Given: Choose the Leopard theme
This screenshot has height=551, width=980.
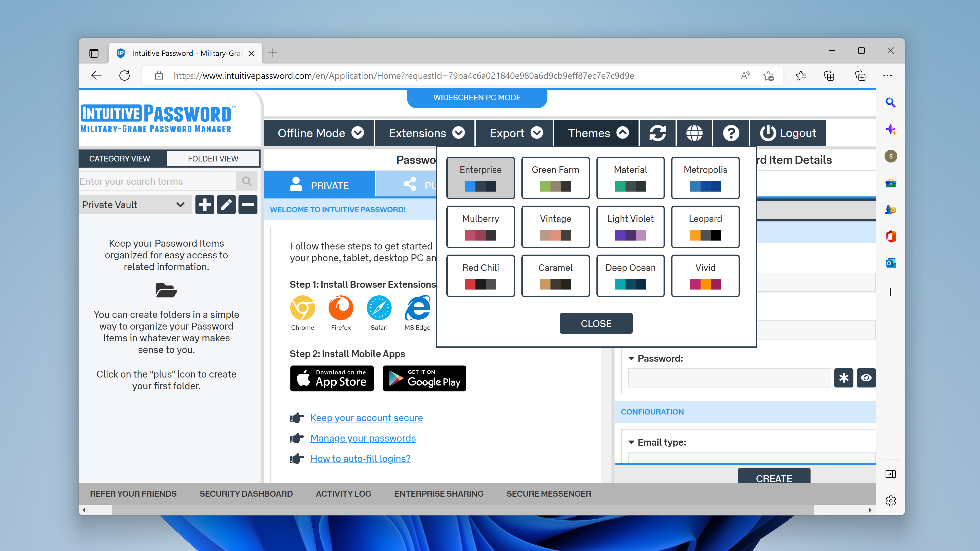Looking at the screenshot, I should [x=705, y=227].
